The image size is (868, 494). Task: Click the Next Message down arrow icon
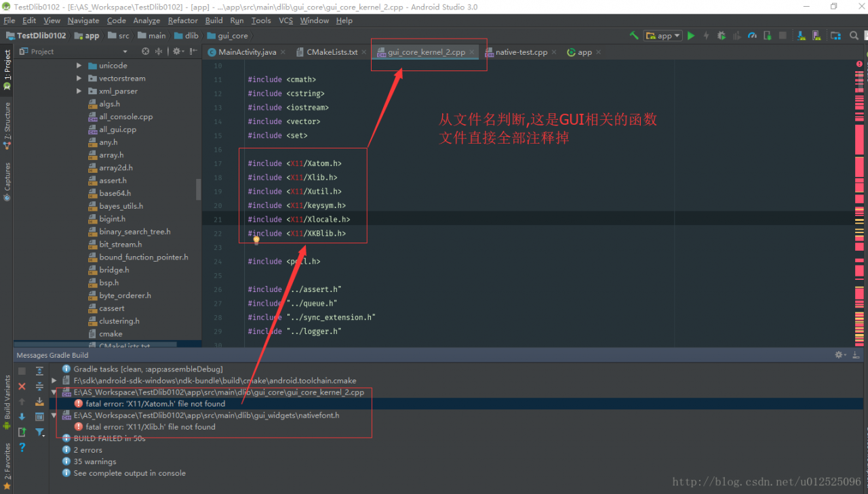22,417
